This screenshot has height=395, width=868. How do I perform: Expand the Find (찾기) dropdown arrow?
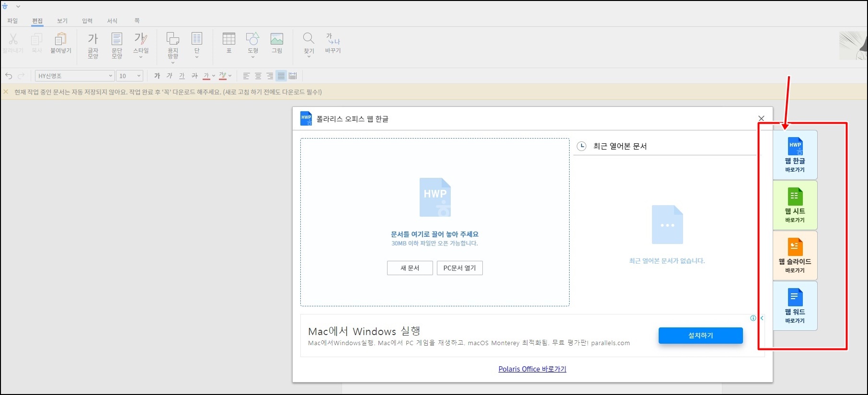(x=309, y=57)
